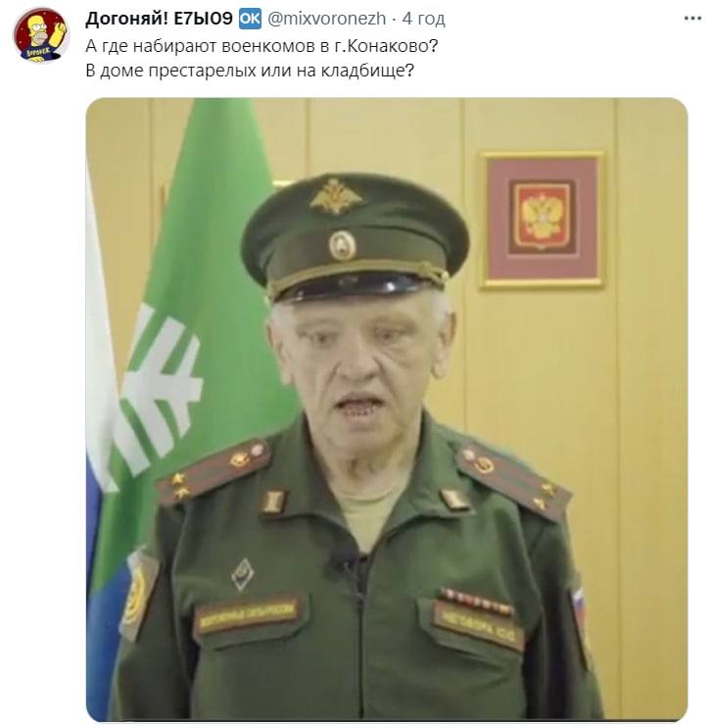
Task: Click the gold eagle emblem on the cap
Action: tap(335, 197)
